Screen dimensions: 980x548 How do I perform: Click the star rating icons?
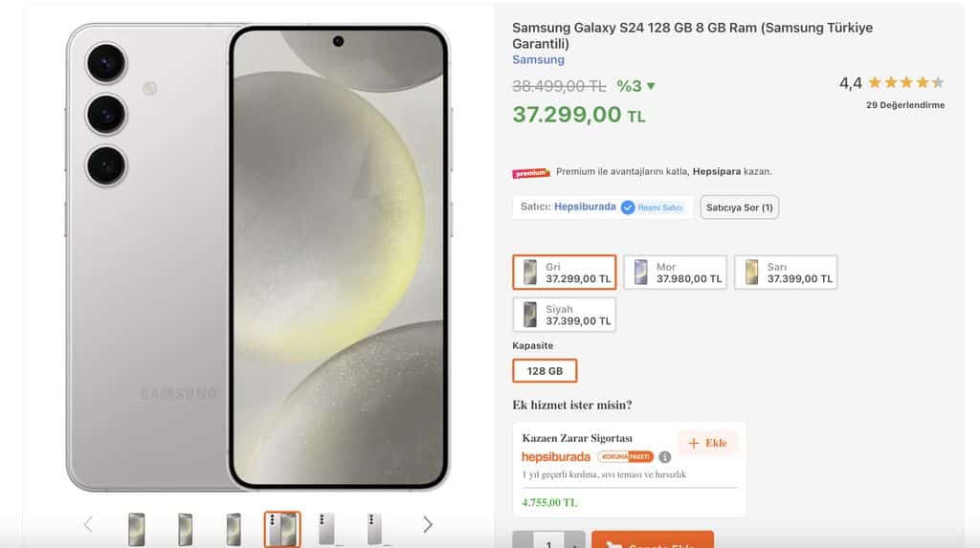905,83
